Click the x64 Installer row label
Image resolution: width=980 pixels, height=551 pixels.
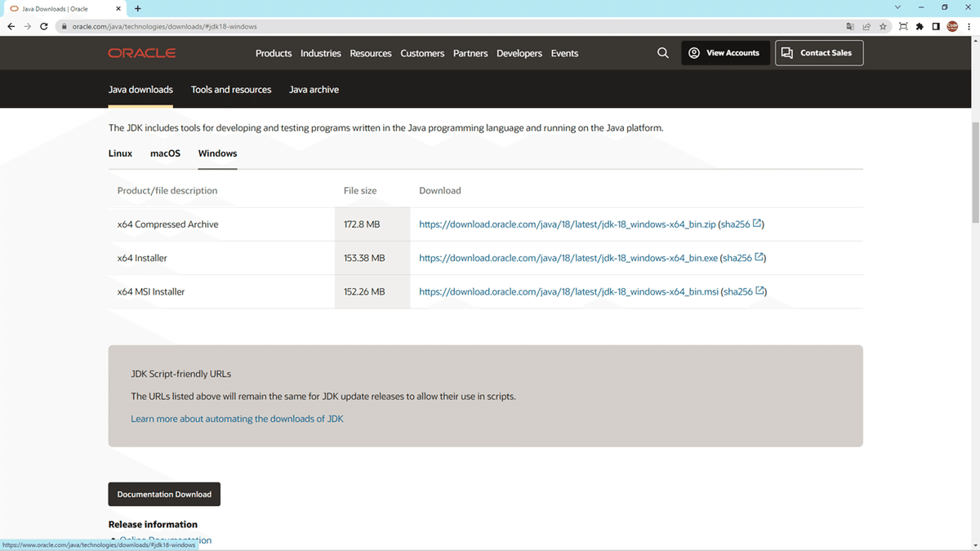tap(142, 258)
